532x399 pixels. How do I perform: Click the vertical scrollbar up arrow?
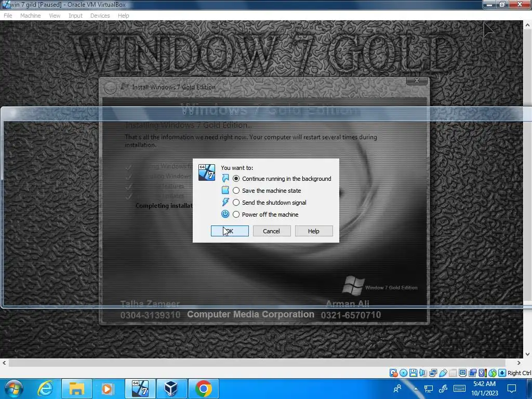click(528, 25)
